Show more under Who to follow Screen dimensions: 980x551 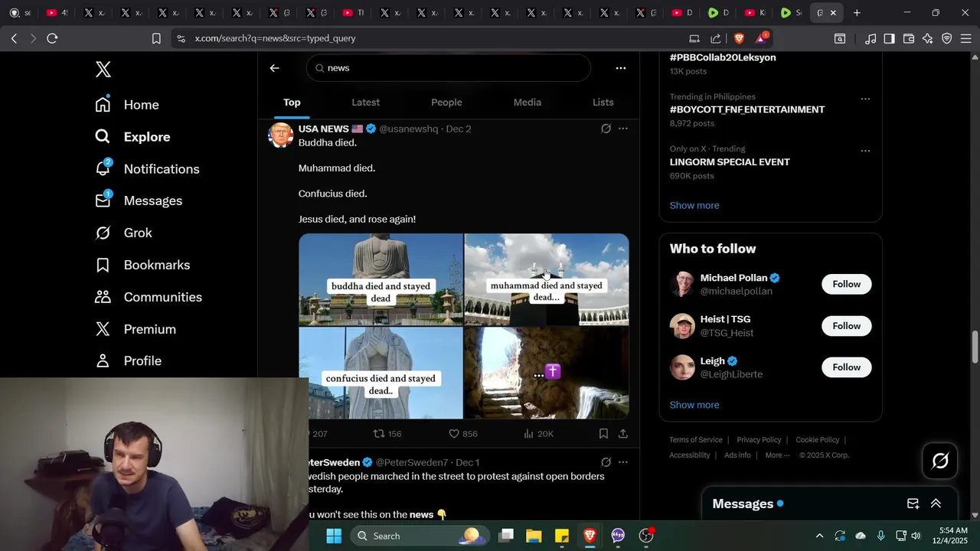(694, 405)
